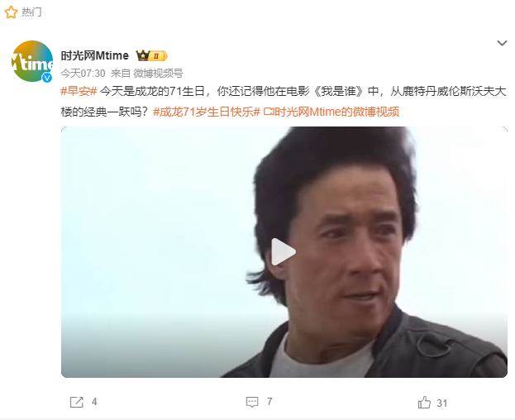Play the video with center play button
The width and height of the screenshot is (515, 420).
pyautogui.click(x=283, y=252)
